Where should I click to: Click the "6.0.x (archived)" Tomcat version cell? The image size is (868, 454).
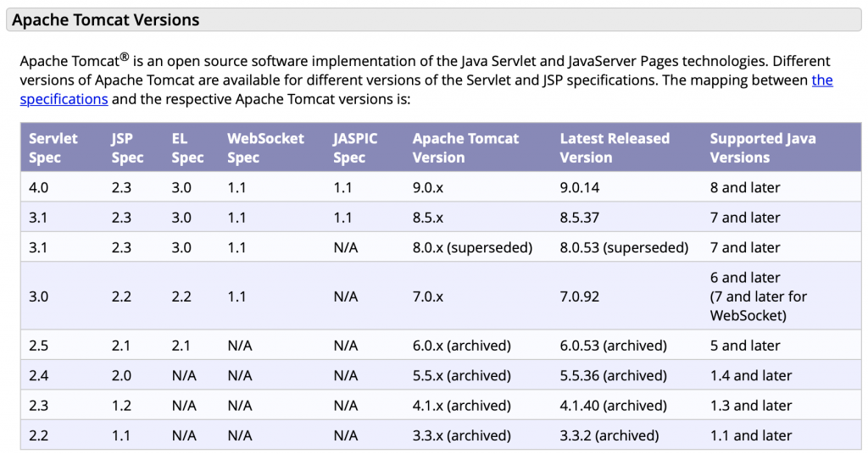click(x=462, y=346)
